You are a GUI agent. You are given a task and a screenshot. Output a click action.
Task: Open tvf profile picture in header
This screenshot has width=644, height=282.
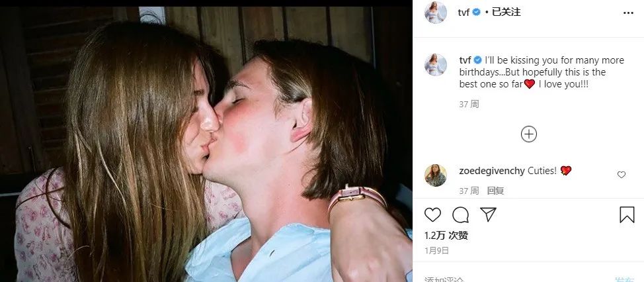click(435, 13)
